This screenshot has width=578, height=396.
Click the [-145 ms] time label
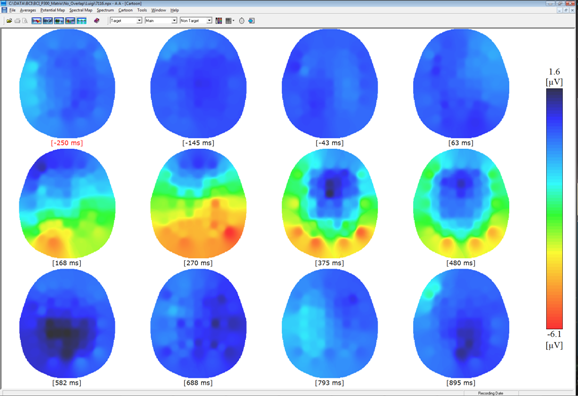(198, 143)
